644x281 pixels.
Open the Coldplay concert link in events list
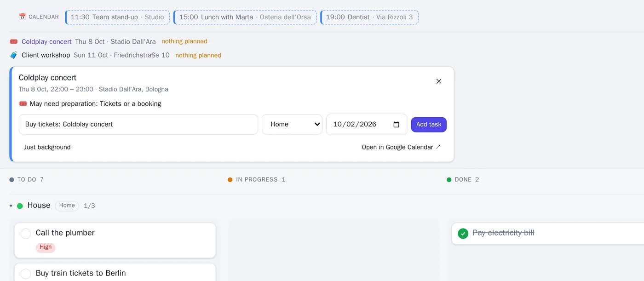point(46,42)
